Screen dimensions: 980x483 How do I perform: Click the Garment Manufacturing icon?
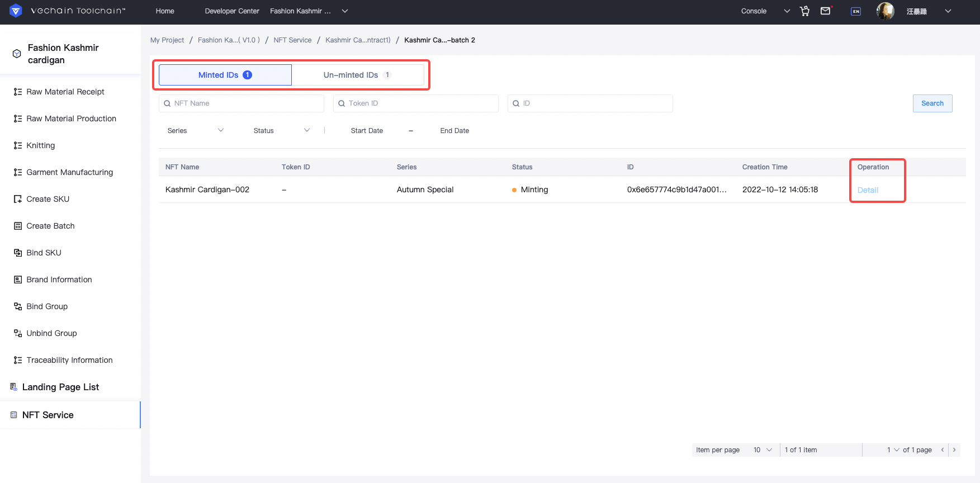18,172
